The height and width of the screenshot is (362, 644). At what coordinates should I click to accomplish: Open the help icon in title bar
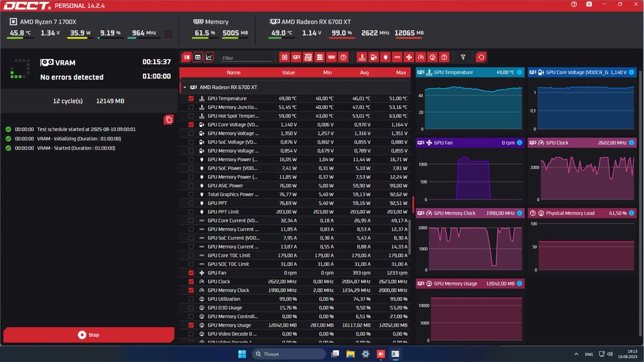574,5
